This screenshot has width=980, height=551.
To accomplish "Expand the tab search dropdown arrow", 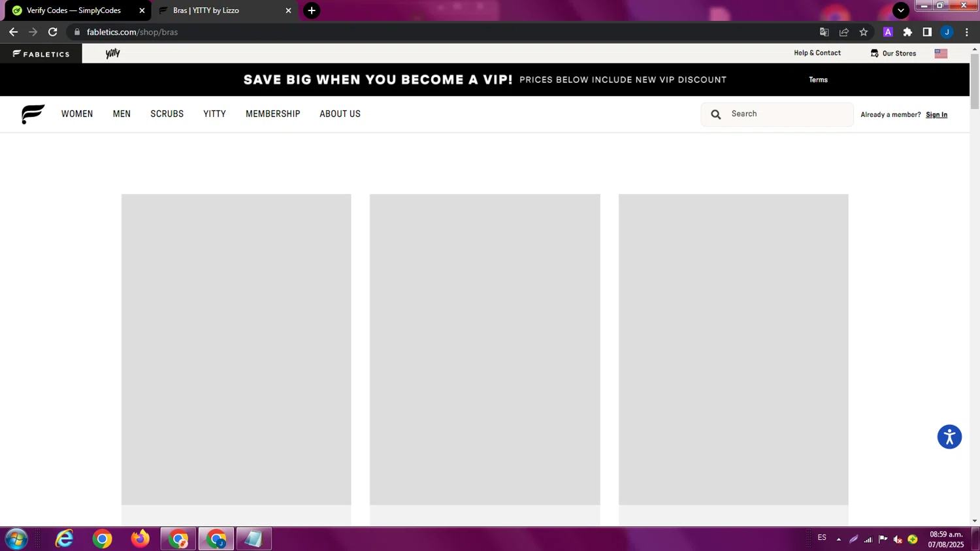I will [x=901, y=10].
